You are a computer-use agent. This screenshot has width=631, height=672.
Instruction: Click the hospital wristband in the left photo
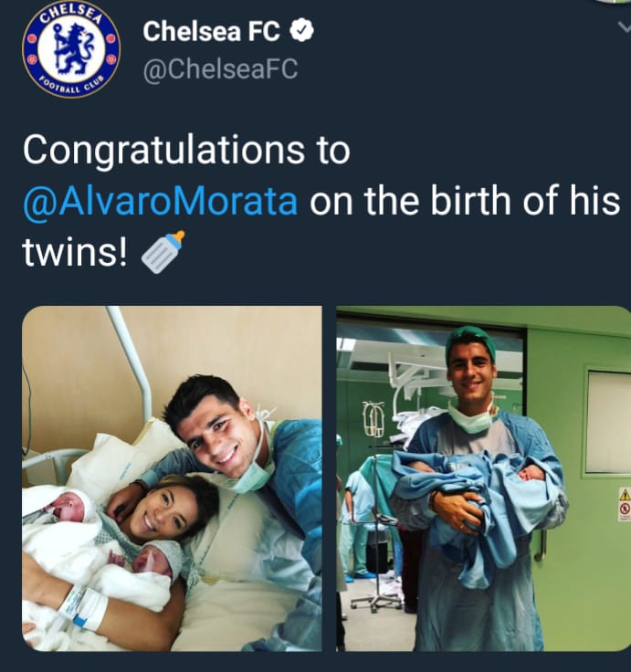coord(84,607)
